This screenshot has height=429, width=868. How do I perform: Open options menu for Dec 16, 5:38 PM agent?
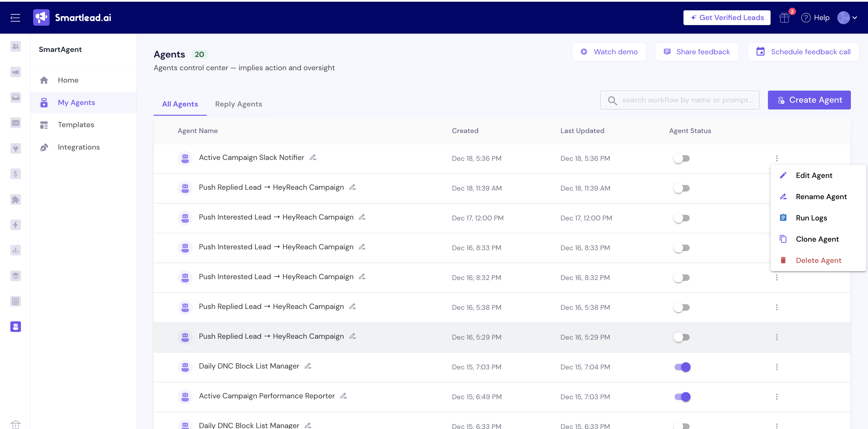777,307
